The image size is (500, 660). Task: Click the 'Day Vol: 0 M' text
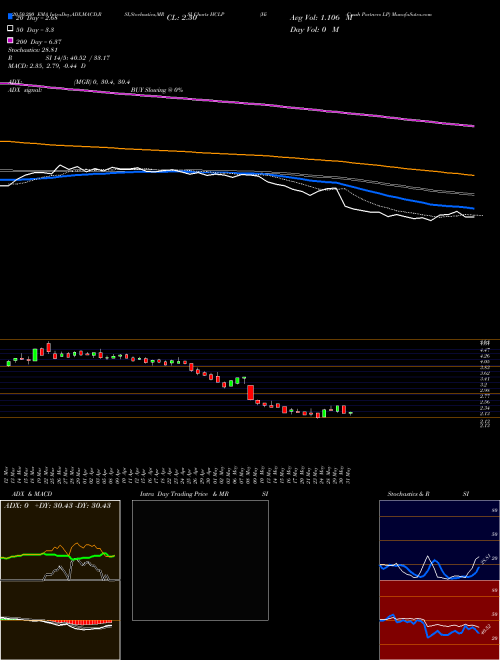(314, 29)
